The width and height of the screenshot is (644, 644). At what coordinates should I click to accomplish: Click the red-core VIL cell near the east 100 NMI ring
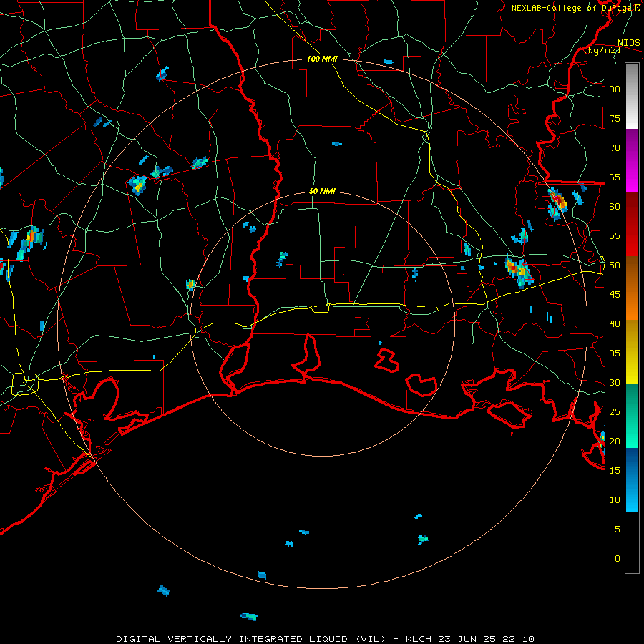(557, 203)
